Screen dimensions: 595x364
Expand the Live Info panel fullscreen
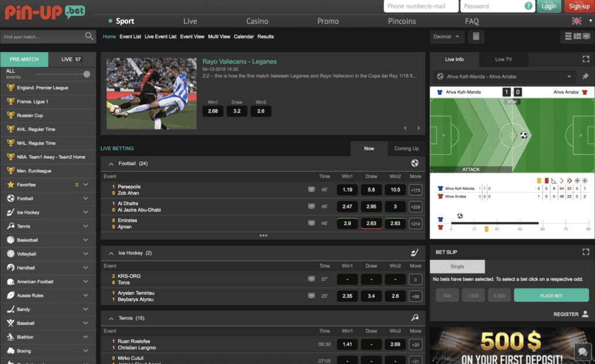click(586, 59)
